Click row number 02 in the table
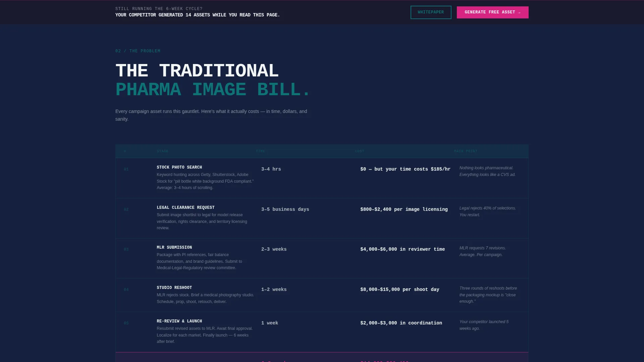Screen dimensions: 644x362 (126, 210)
